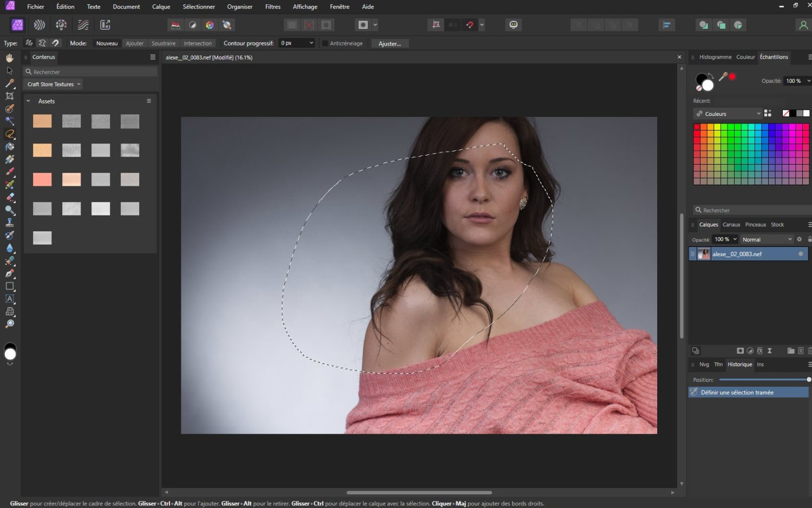
Task: Select the Hand (Vue) tool
Action: pos(9,58)
